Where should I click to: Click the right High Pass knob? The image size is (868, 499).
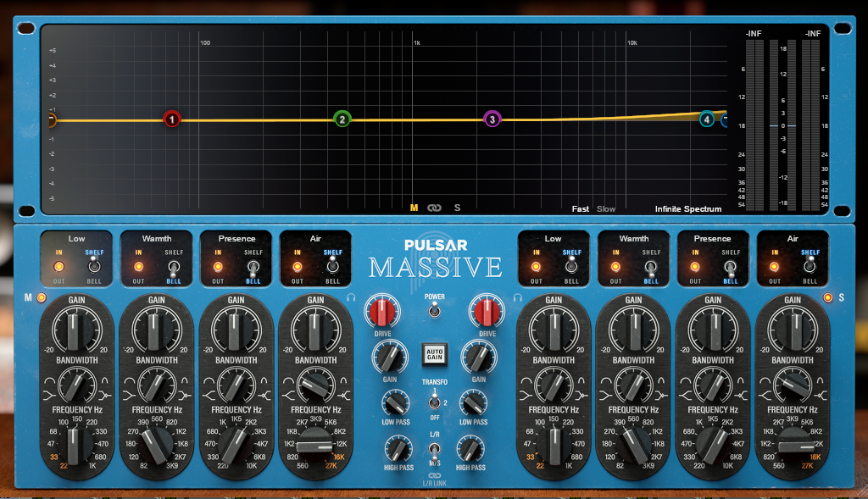470,449
